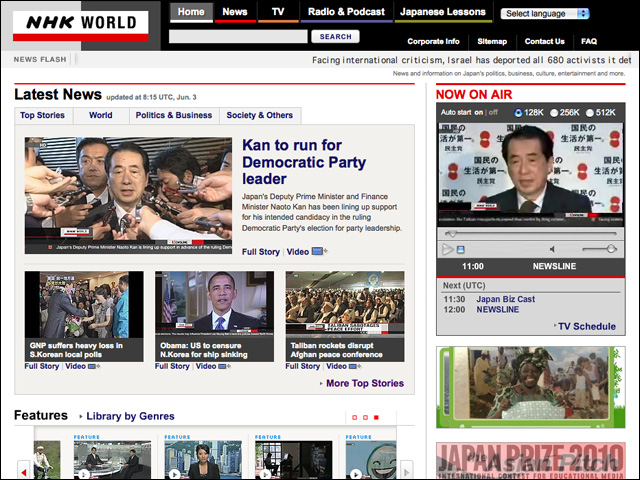Open Radio & Podcast section
Viewport: 640px width, 480px height.
[x=346, y=12]
